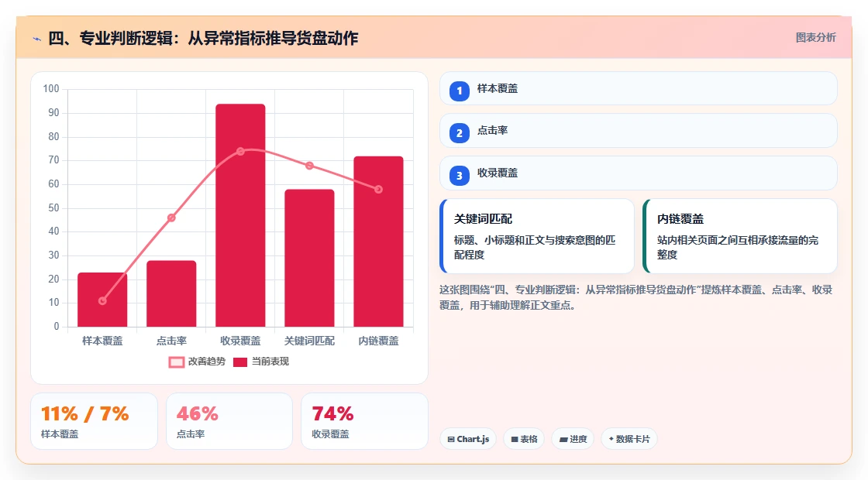The image size is (868, 480).
Task: Toggle the 改善趋势 legend swatch
Action: (176, 362)
